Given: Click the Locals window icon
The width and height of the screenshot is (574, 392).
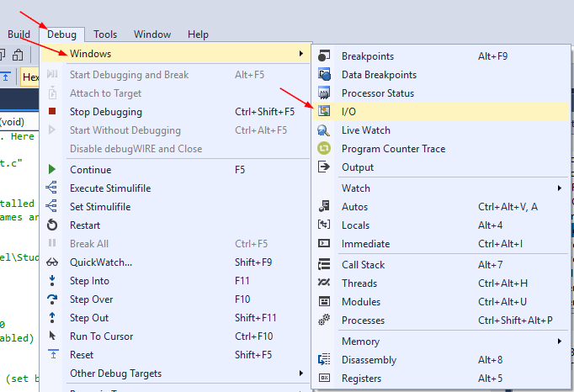Looking at the screenshot, I should (x=324, y=225).
